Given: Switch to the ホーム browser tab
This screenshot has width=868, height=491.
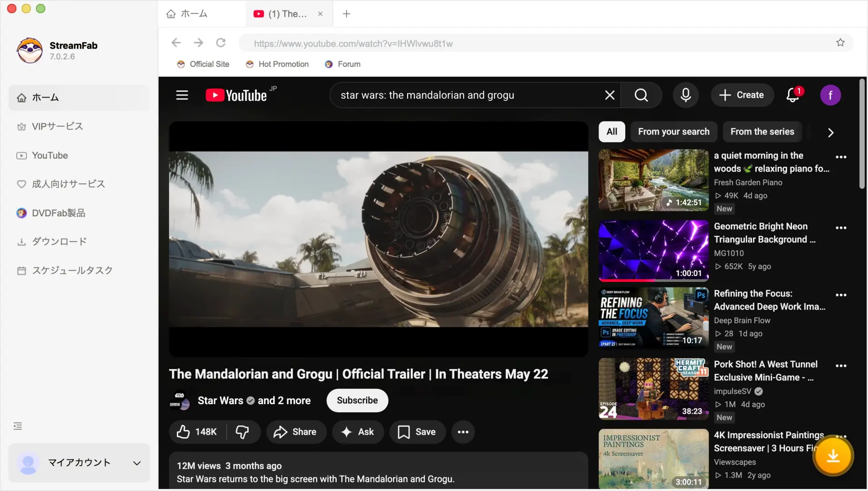Looking at the screenshot, I should (x=202, y=14).
